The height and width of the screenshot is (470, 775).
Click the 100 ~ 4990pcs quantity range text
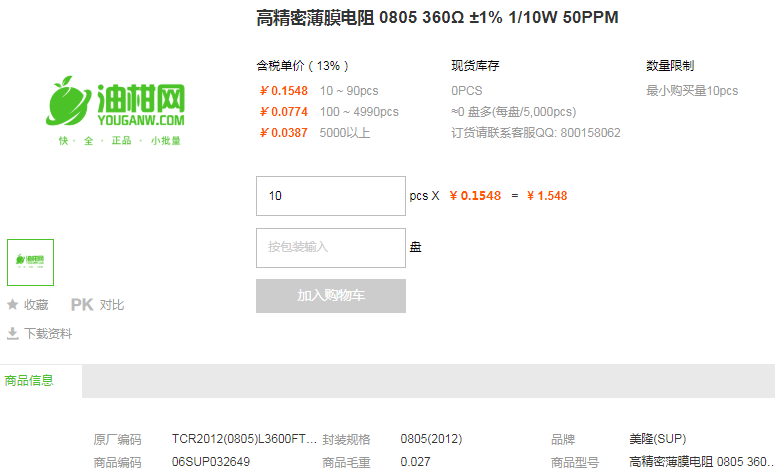coord(359,112)
